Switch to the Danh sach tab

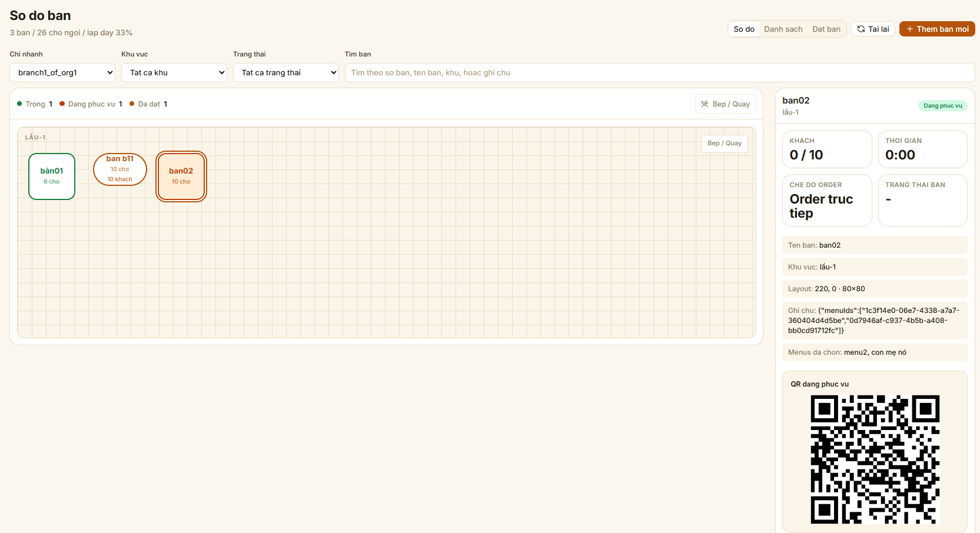[783, 29]
